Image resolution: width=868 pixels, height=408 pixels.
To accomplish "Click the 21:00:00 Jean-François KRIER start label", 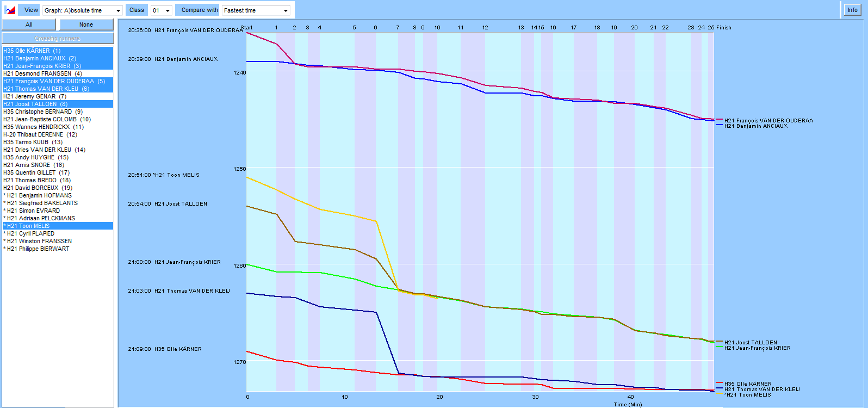I will tap(174, 262).
